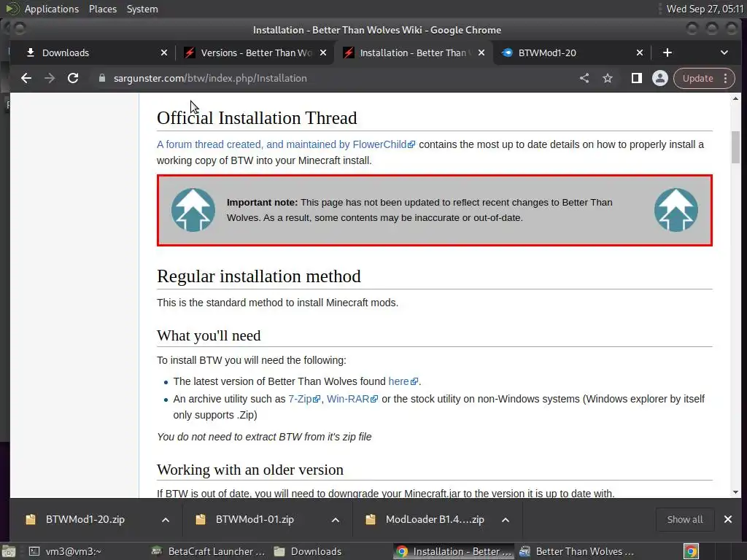This screenshot has width=747, height=560.
Task: Click left upward arrow icon in note box
Action: [193, 210]
